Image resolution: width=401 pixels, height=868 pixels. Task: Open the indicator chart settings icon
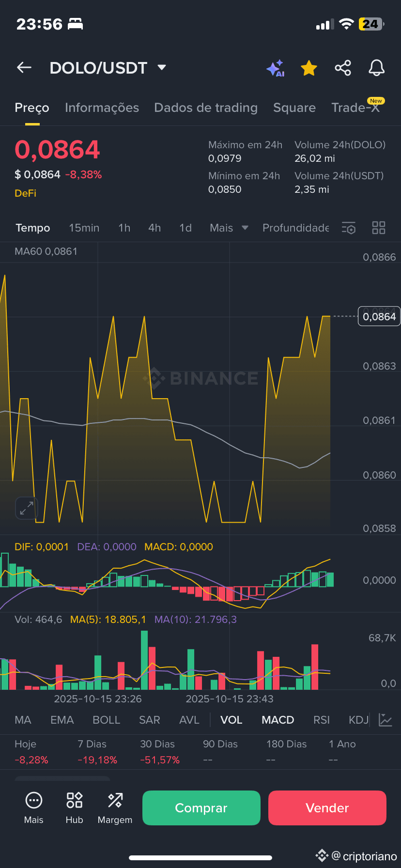click(x=386, y=720)
